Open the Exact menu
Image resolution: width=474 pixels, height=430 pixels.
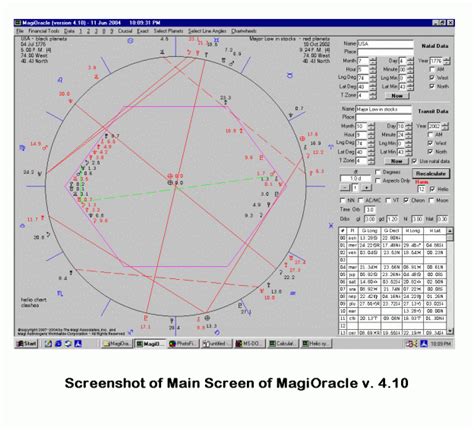click(143, 31)
